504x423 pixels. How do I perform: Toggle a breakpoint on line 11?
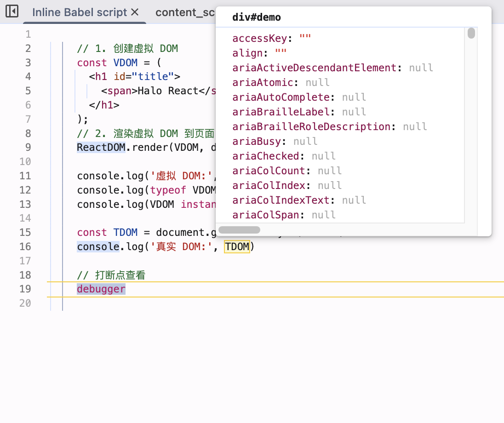(x=25, y=176)
